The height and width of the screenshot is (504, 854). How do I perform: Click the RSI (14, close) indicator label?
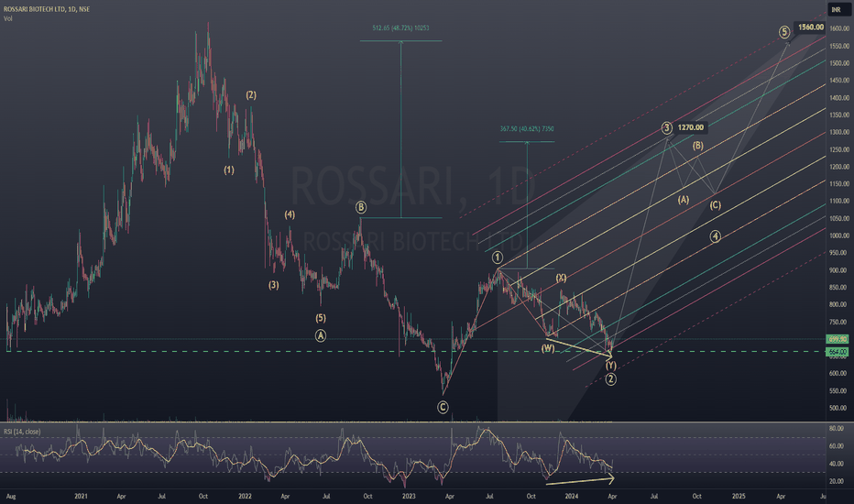tap(22, 432)
